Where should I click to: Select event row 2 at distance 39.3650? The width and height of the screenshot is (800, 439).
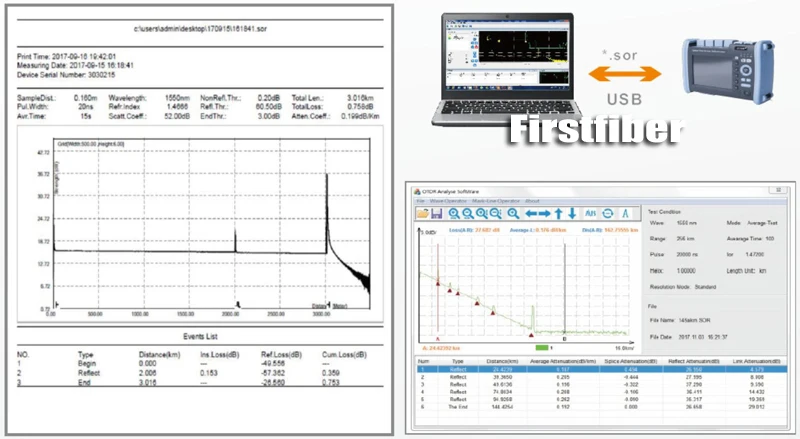point(601,377)
